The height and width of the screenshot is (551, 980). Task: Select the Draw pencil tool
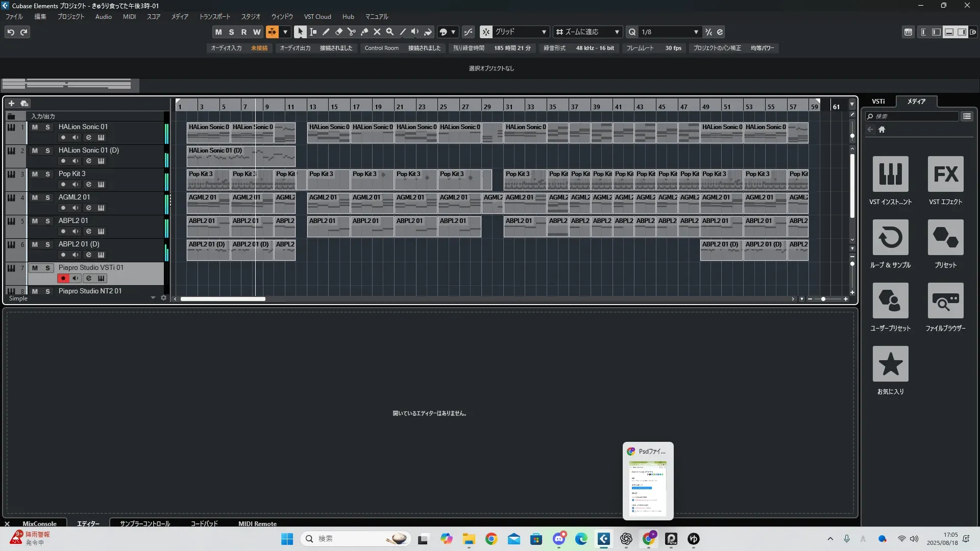[326, 32]
